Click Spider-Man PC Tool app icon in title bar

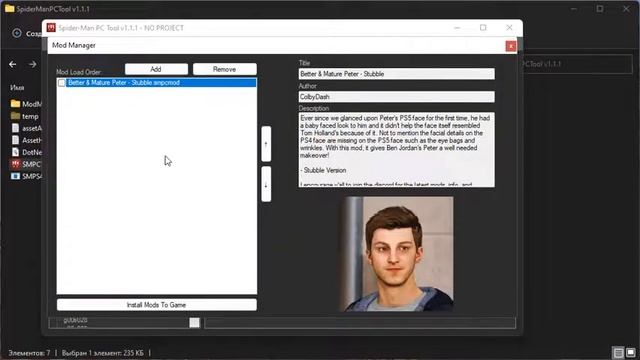(51, 28)
